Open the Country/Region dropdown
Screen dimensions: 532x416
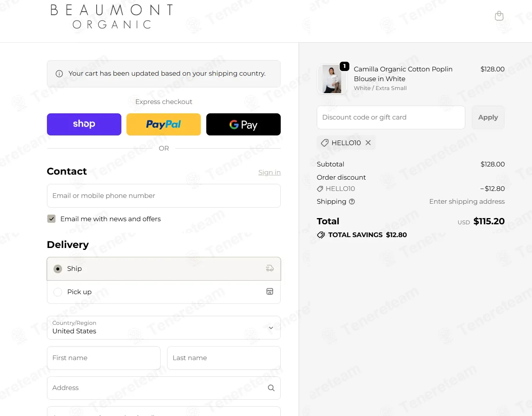164,328
